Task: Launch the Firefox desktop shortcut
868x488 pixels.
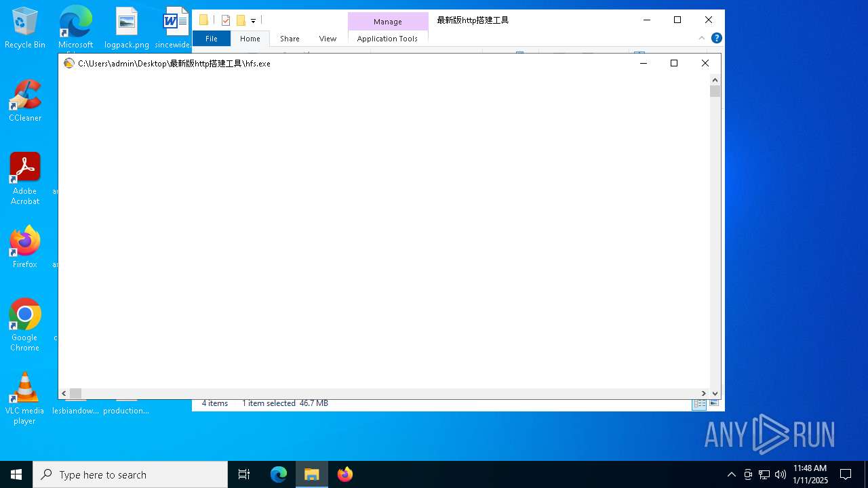Action: (25, 247)
